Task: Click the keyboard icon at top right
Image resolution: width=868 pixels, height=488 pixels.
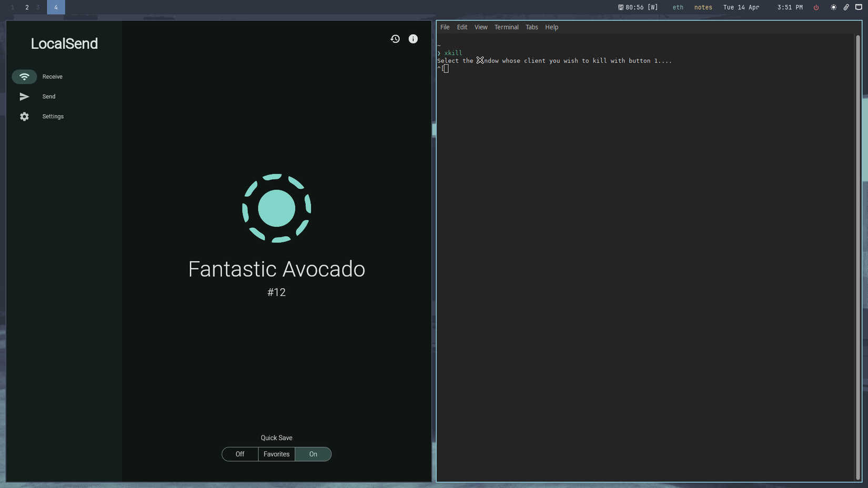Action: click(860, 7)
